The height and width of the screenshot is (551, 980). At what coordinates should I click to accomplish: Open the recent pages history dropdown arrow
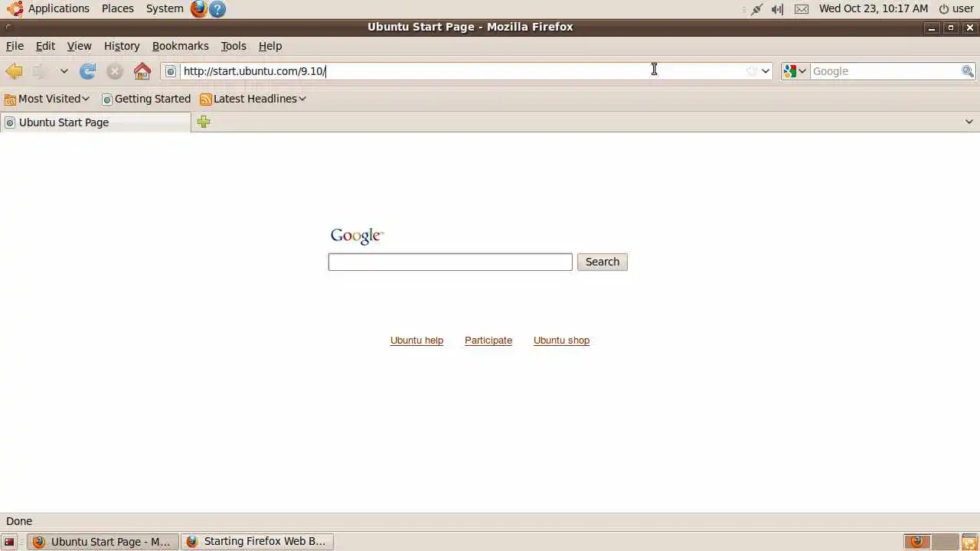(x=64, y=71)
